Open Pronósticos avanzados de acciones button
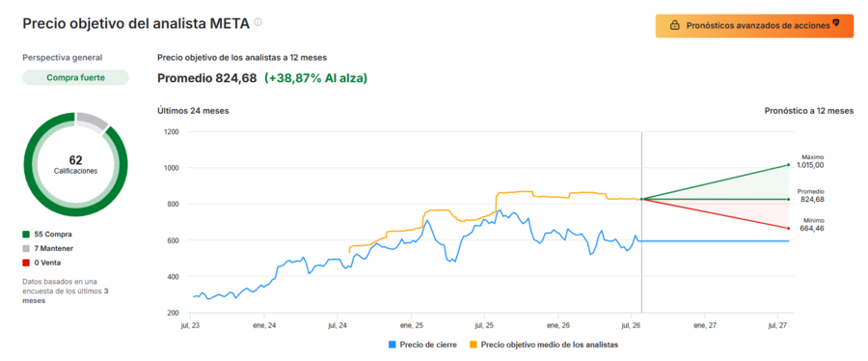The height and width of the screenshot is (361, 868). tap(754, 25)
